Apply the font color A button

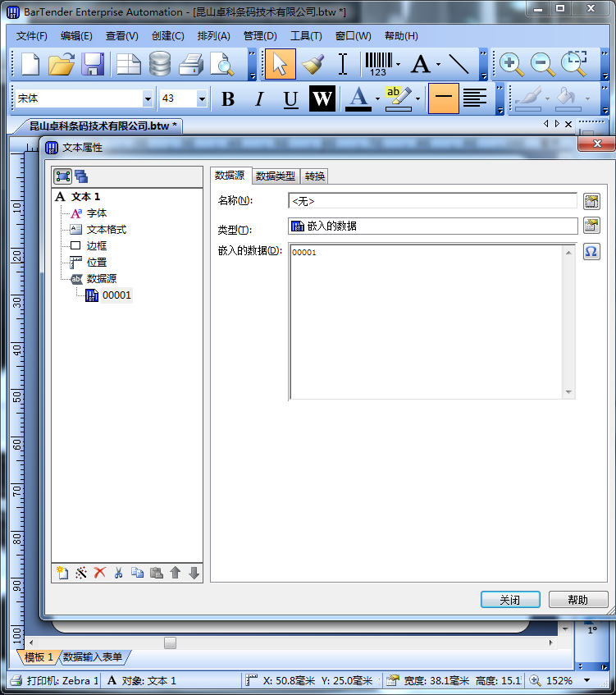pos(358,98)
